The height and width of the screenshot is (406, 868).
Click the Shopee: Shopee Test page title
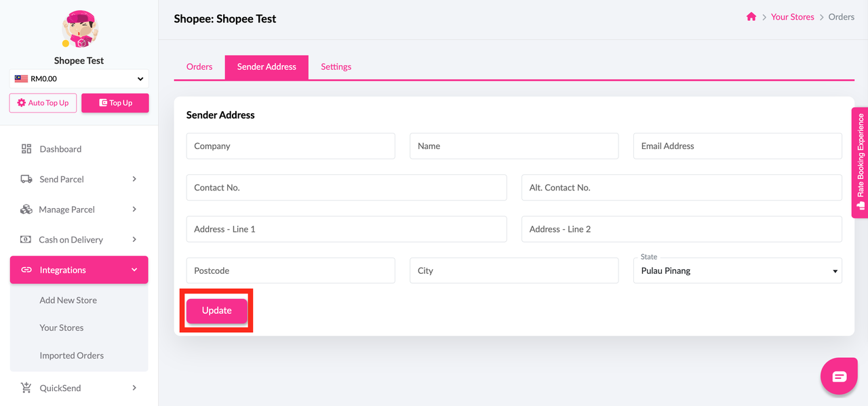pos(225,19)
